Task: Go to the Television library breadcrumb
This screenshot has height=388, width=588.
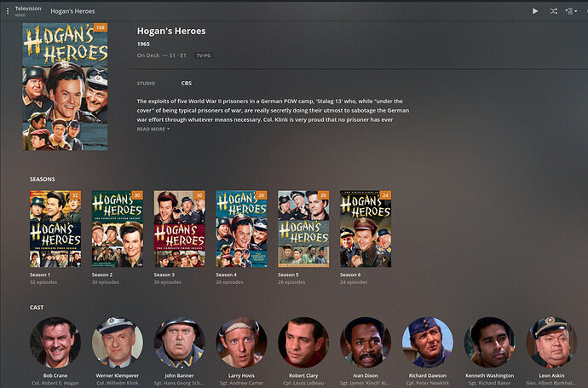Action: 28,9
